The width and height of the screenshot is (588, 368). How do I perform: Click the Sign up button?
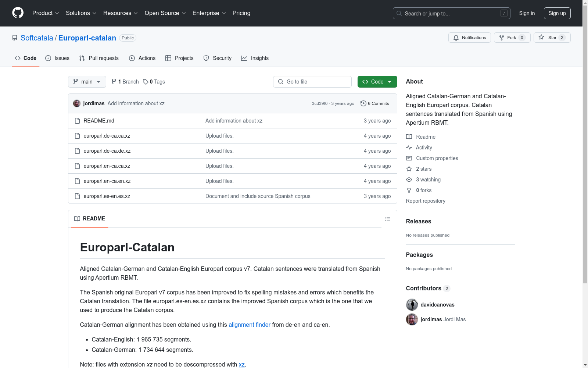pos(557,13)
